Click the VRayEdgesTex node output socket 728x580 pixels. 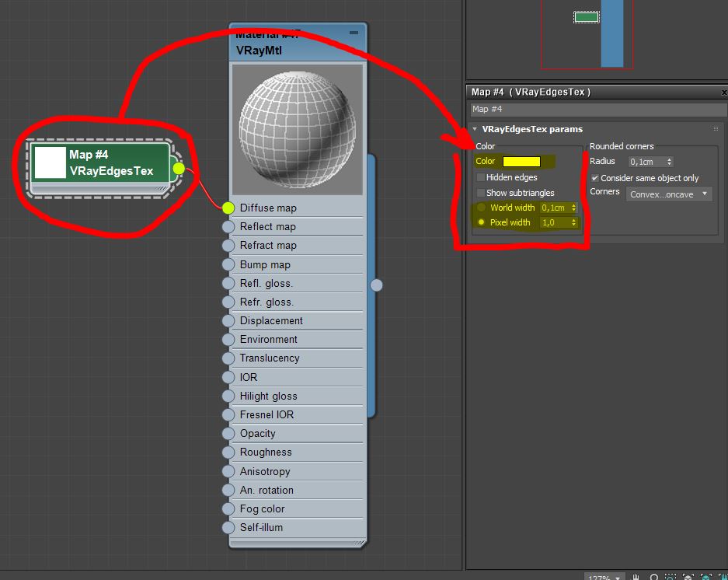coord(179,168)
